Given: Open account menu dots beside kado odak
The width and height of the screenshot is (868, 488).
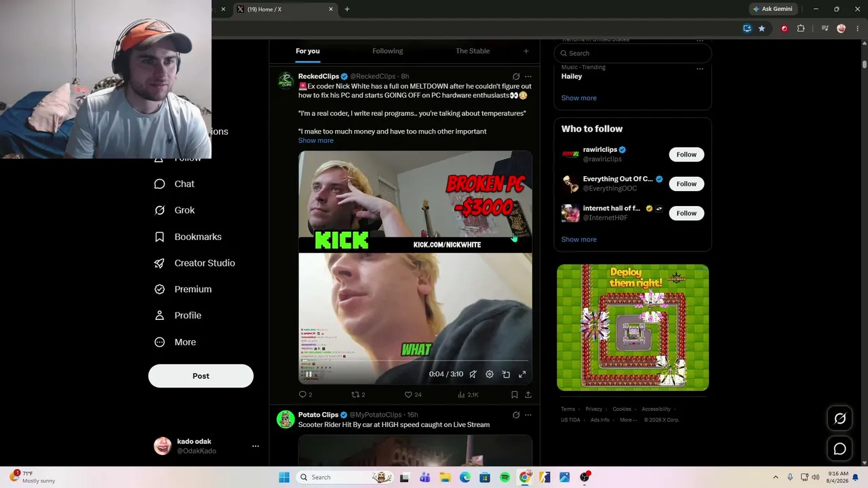Looking at the screenshot, I should 256,446.
